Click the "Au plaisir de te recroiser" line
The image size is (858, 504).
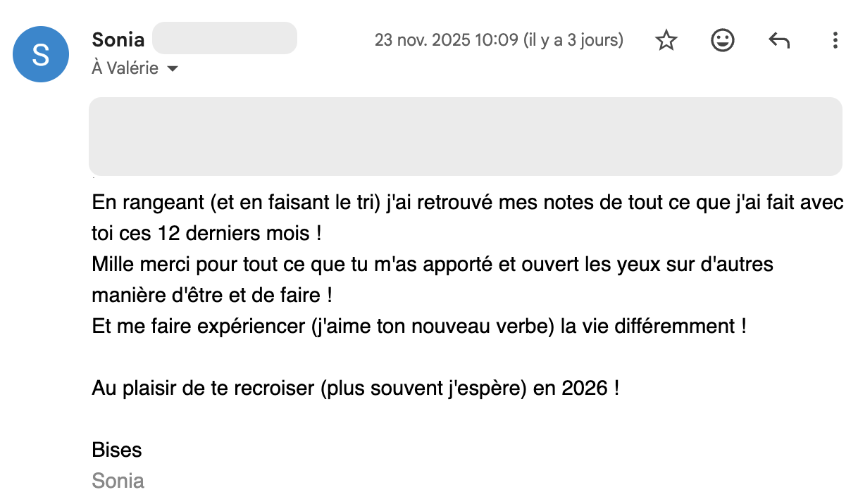pos(355,388)
